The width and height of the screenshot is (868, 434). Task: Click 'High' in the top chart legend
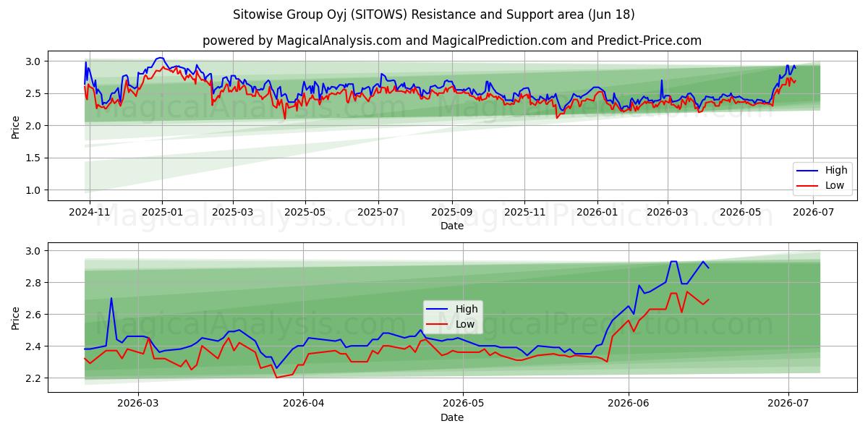[x=836, y=170]
